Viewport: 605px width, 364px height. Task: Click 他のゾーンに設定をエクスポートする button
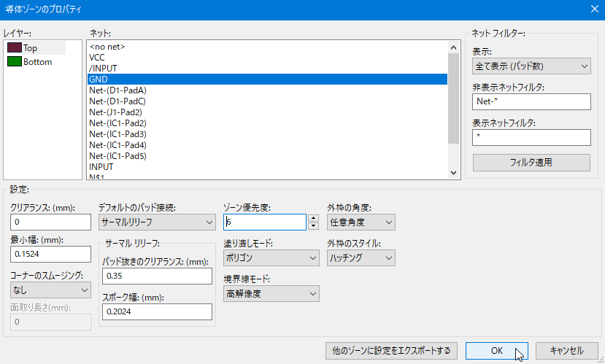point(391,350)
